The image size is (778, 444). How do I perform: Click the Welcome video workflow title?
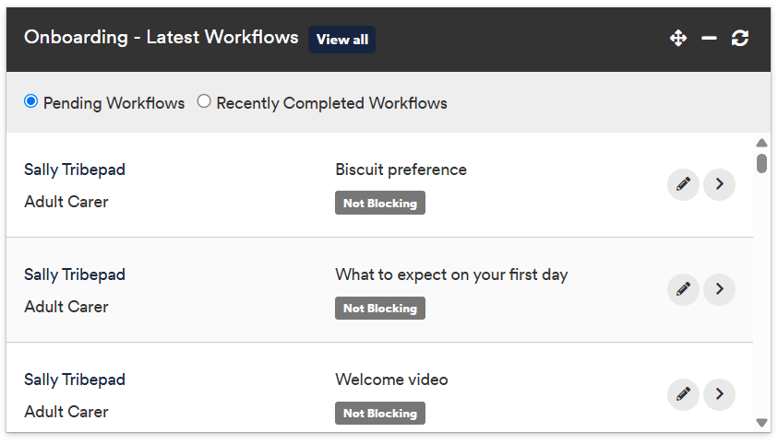coord(391,380)
